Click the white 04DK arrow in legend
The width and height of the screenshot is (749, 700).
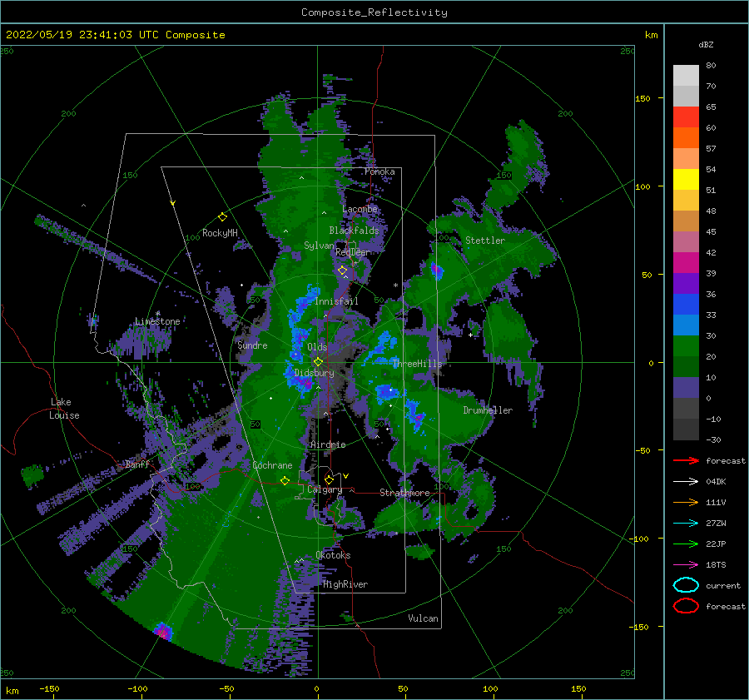click(x=686, y=482)
